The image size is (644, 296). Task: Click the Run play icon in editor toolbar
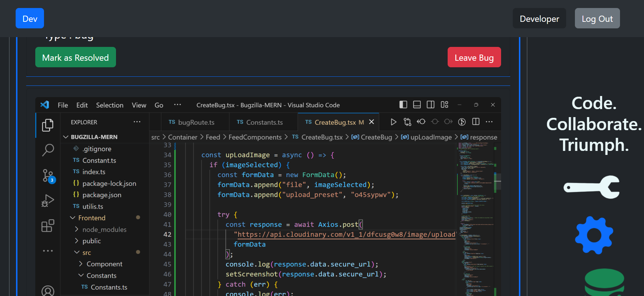[x=393, y=122]
